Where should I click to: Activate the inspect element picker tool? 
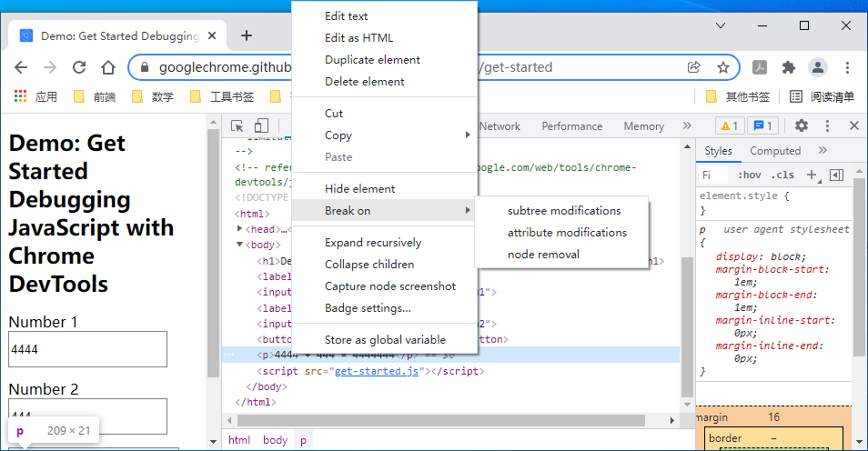coord(237,126)
